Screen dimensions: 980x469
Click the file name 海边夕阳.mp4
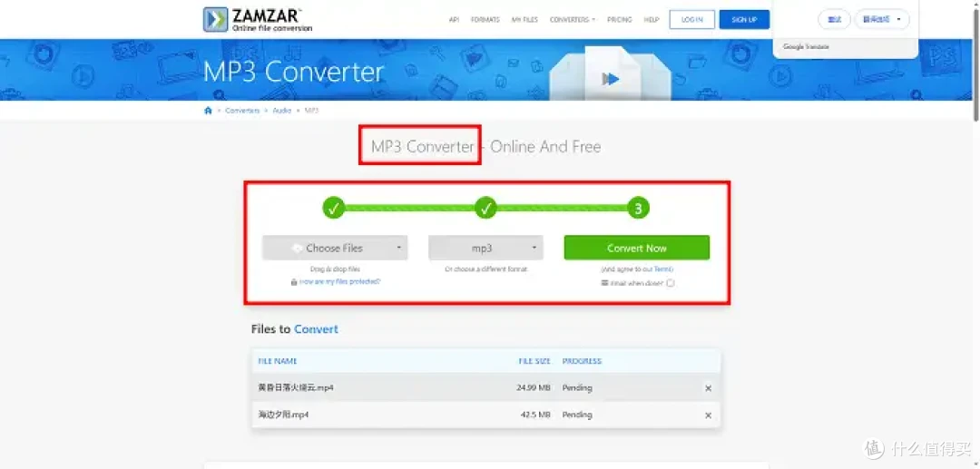pyautogui.click(x=283, y=415)
